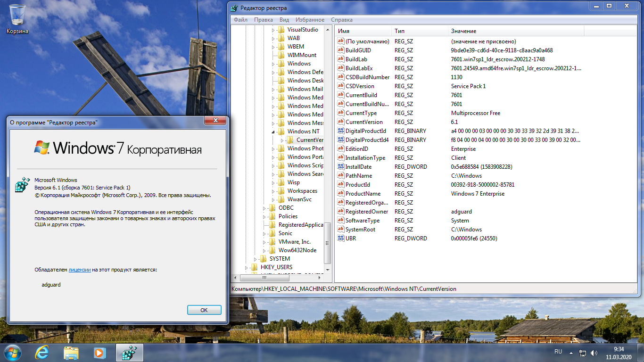This screenshot has width=644, height=362.
Task: Open Windows Explorer from the taskbar
Action: (x=71, y=353)
